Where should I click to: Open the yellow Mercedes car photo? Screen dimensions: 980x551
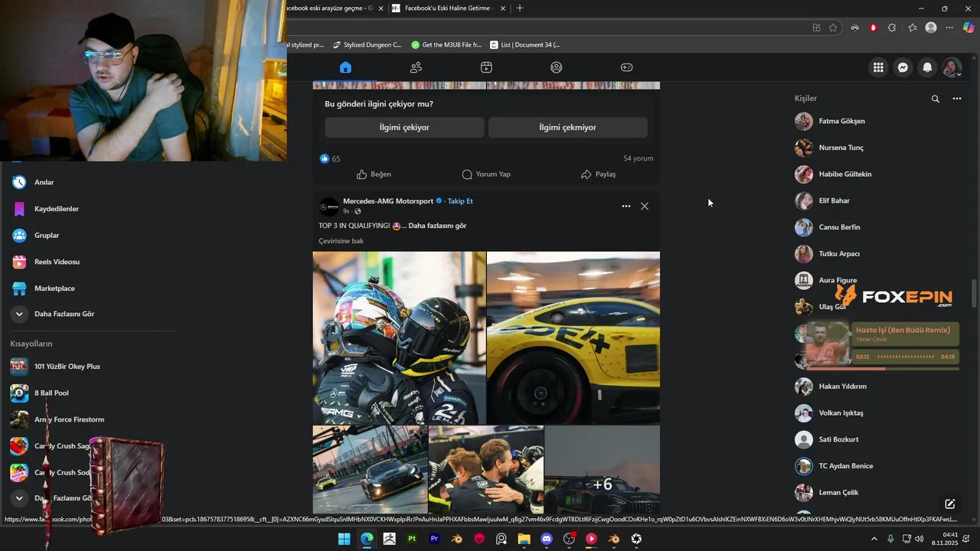click(573, 337)
